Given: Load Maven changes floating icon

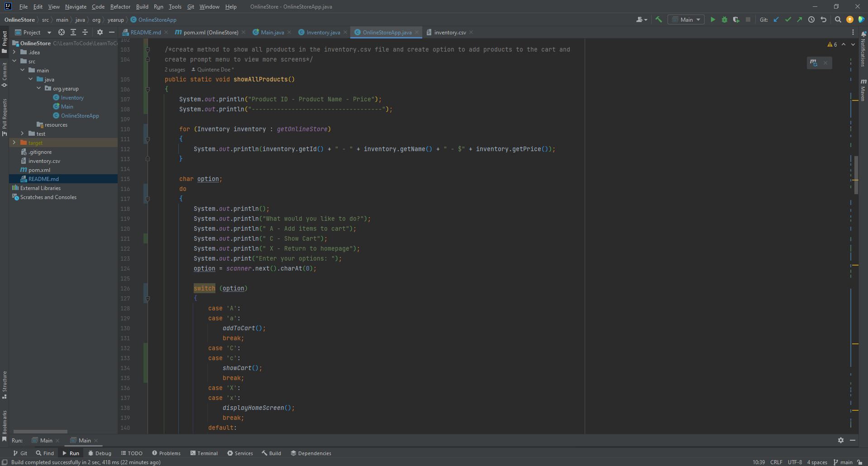Looking at the screenshot, I should [814, 63].
